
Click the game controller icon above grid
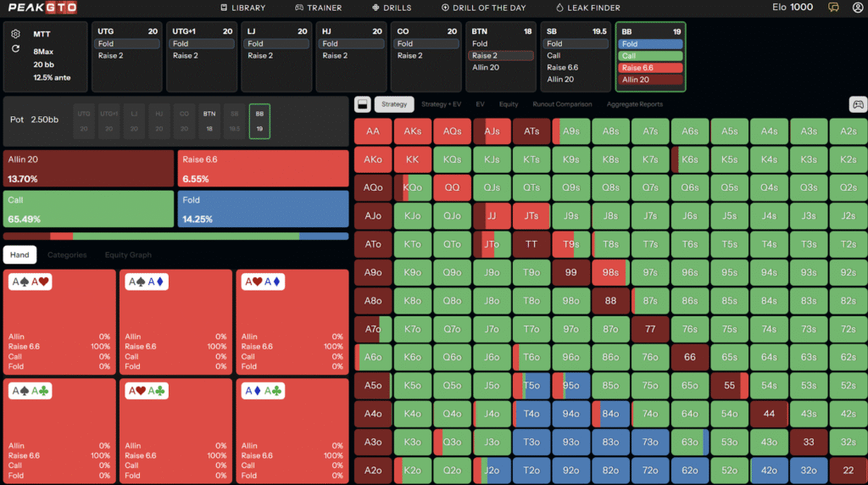(x=858, y=104)
